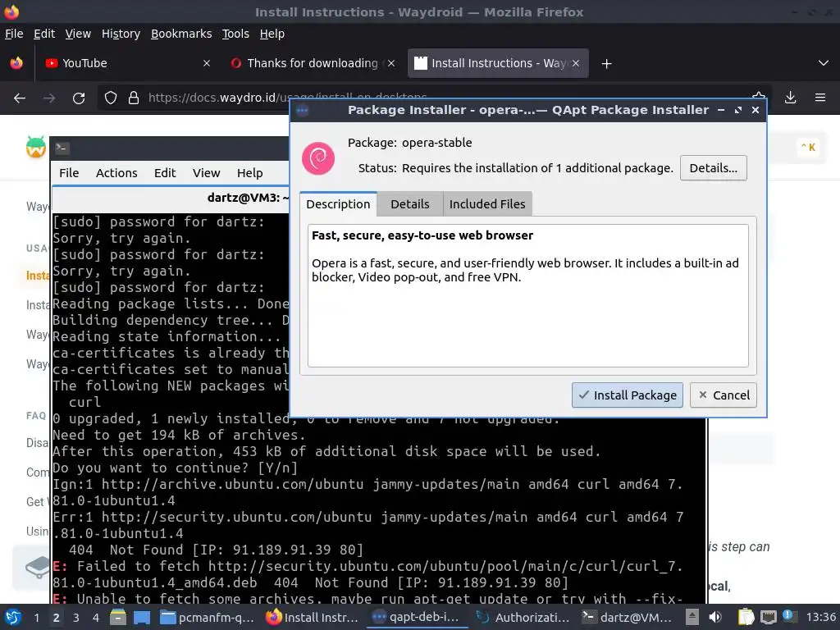
Task: Switch to Thanks for downloading Opera tab
Action: tap(313, 63)
